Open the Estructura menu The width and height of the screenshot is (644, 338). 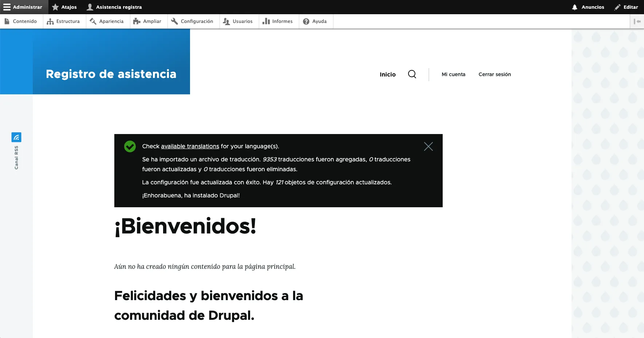pos(64,21)
